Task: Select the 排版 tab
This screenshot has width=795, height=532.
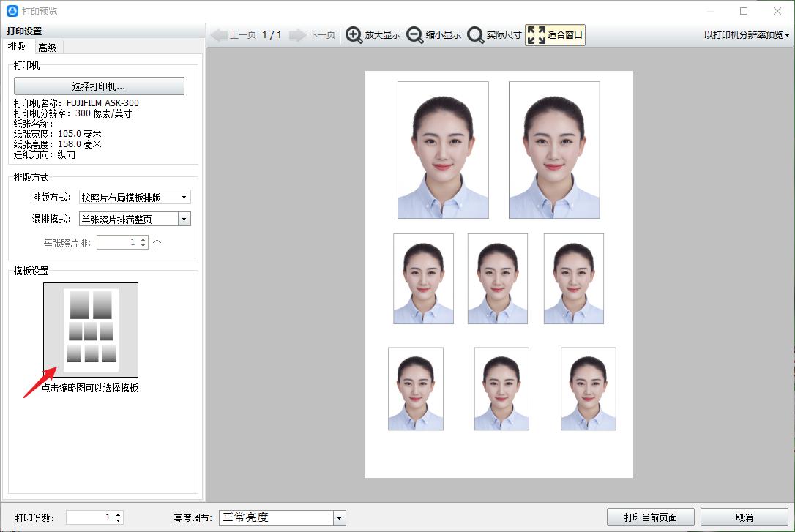Action: 17,47
